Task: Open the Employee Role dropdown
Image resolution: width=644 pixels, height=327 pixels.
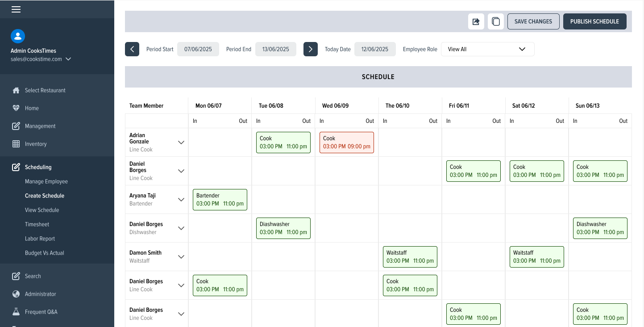Action: [487, 49]
